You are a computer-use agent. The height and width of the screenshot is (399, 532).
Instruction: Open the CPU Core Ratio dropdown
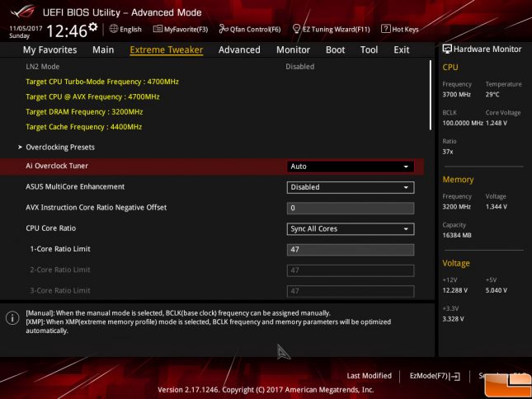[x=351, y=229]
